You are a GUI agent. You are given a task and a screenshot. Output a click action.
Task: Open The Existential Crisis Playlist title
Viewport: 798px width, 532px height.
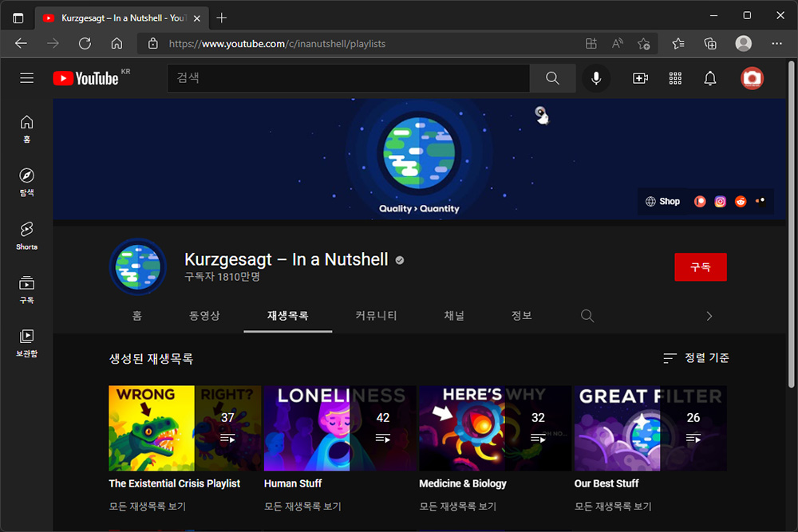(x=174, y=483)
